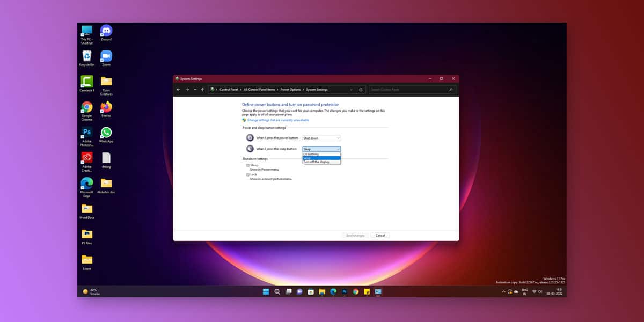Open the Discord desktop icon
The width and height of the screenshot is (644, 322).
point(106,33)
